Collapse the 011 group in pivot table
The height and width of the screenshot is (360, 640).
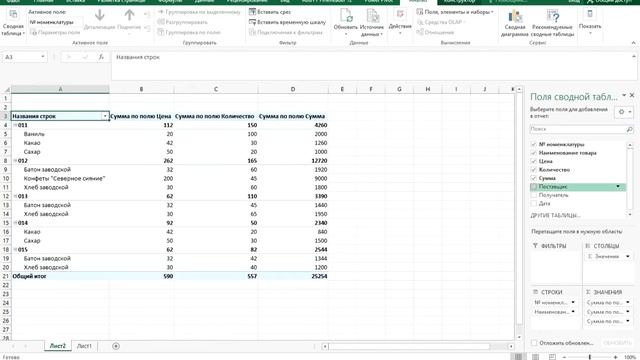15,125
